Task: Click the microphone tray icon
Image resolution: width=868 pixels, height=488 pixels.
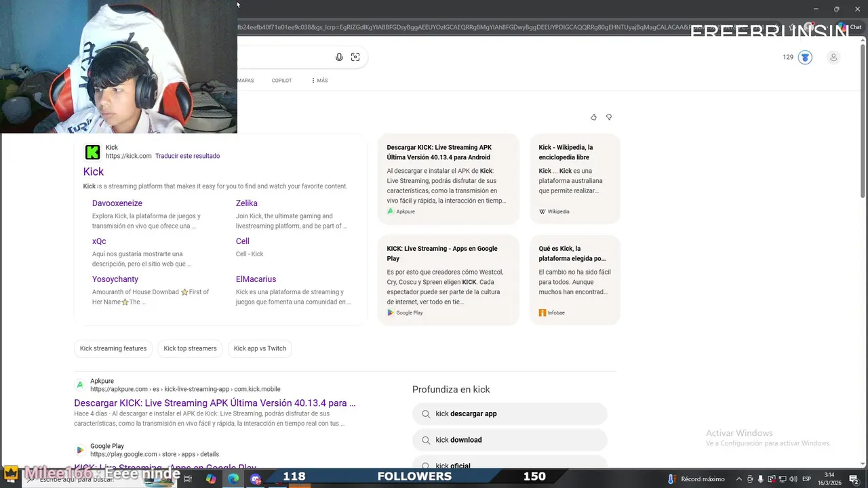Action: (760, 479)
